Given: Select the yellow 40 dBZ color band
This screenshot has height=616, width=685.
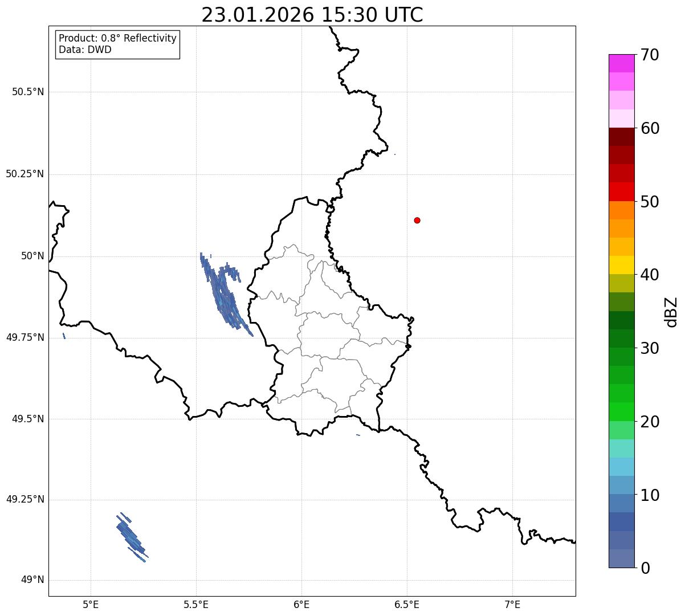Looking at the screenshot, I should [621, 265].
